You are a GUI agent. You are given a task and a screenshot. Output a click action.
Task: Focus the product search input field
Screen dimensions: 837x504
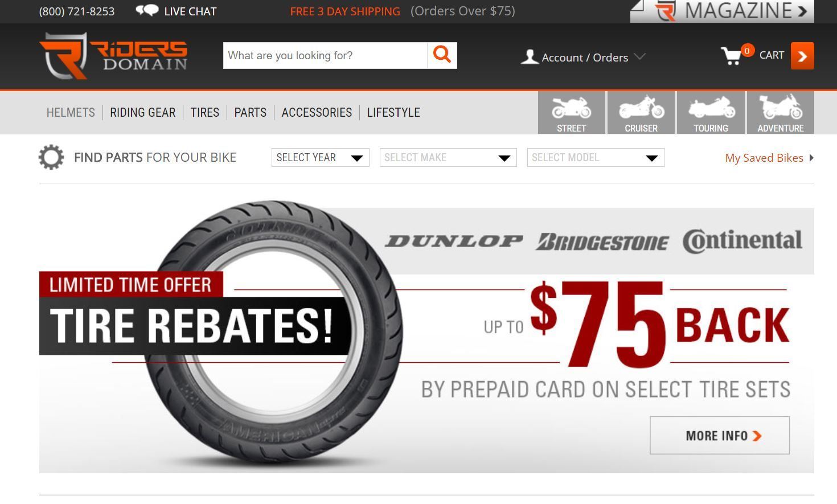[x=325, y=55]
